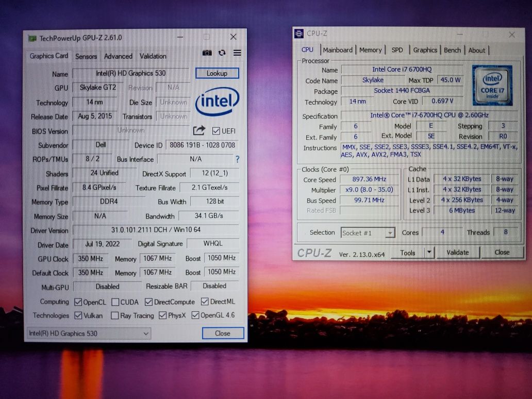532x399 pixels.
Task: Click the Driver Version field
Action: (156, 230)
